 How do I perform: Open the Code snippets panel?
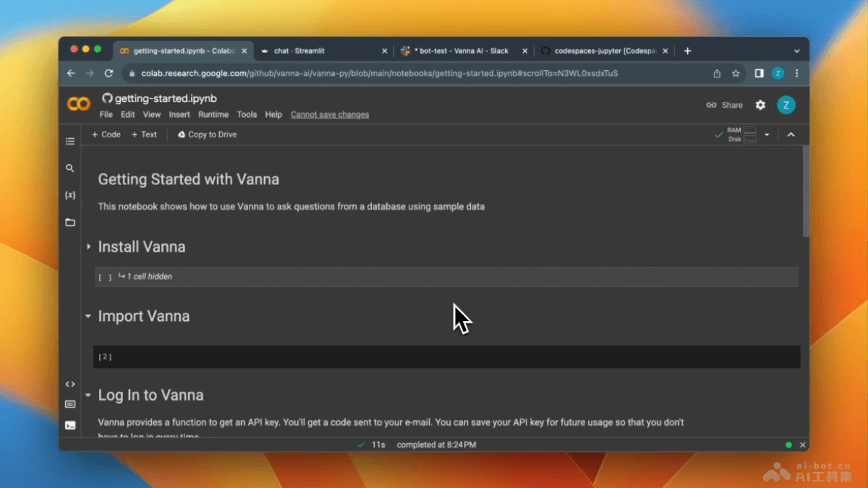tap(70, 384)
